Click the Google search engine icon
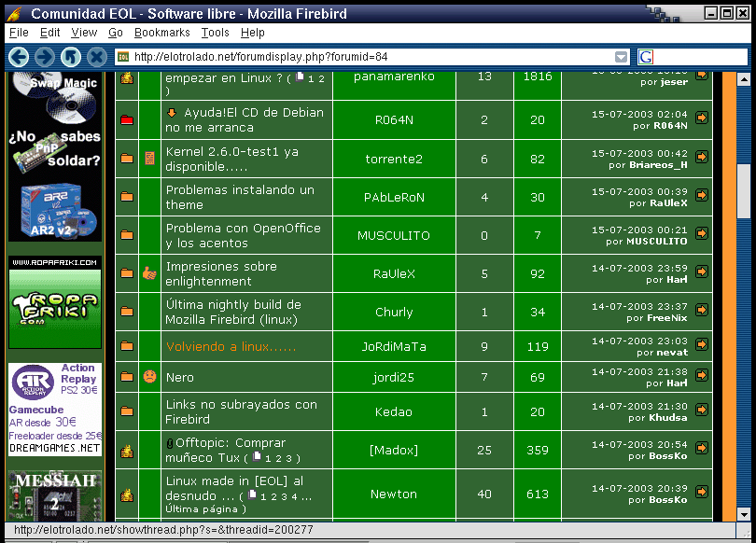Image resolution: width=756 pixels, height=543 pixels. (x=646, y=57)
